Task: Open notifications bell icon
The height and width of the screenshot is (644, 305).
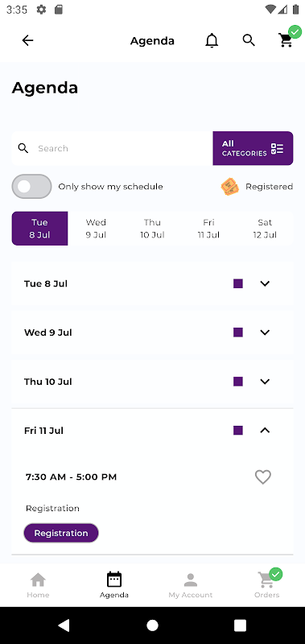Action: [x=212, y=40]
